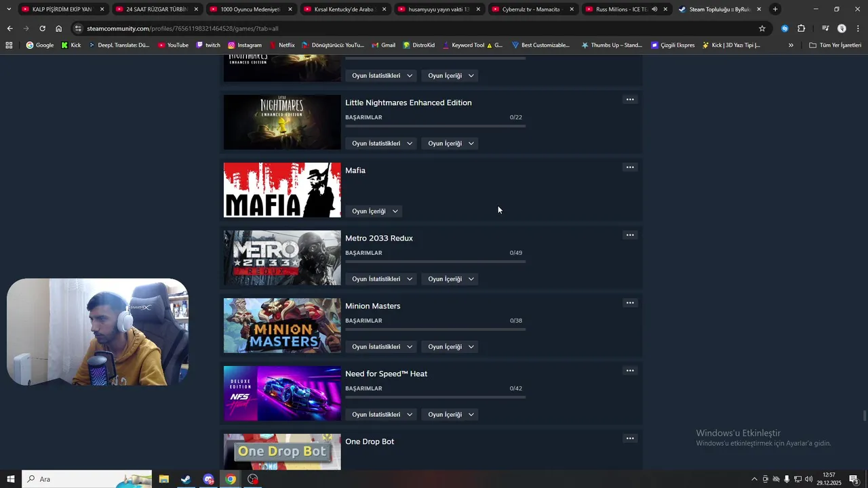Open the Chrome three-dot menu
The width and height of the screenshot is (868, 488).
point(859,28)
